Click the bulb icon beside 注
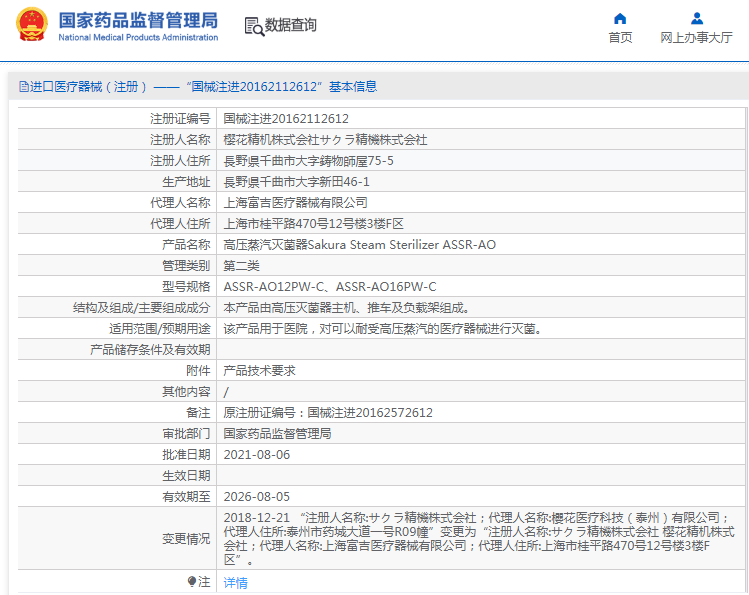The height and width of the screenshot is (595, 749). pos(191,582)
